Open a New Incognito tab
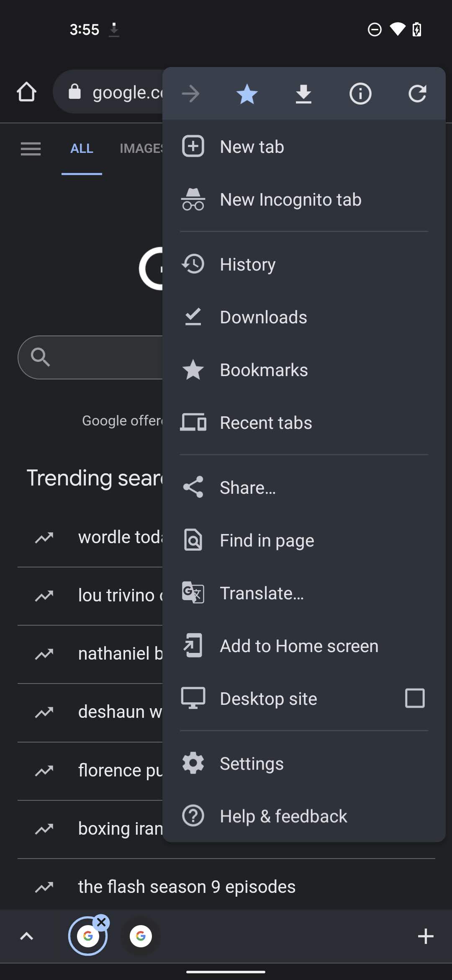 [304, 200]
